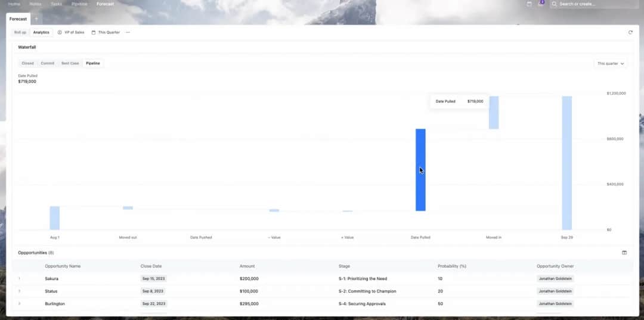
Task: Click the $295,000 amount cell
Action: pos(249,304)
